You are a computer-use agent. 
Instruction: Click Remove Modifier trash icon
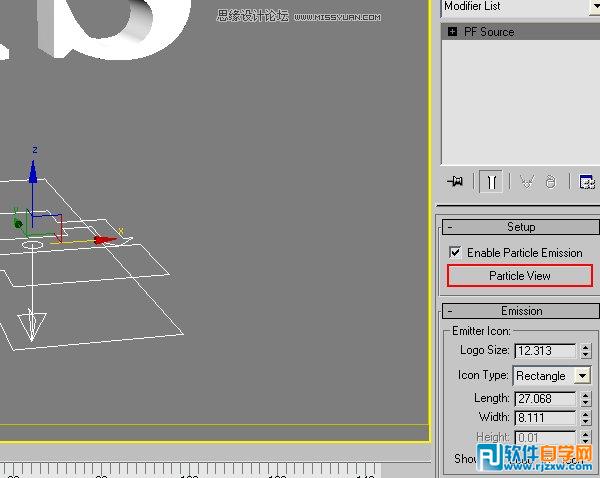click(x=550, y=182)
